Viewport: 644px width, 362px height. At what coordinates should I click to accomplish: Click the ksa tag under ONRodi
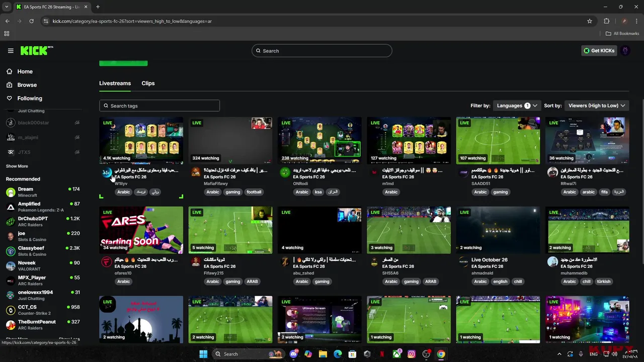pyautogui.click(x=318, y=192)
